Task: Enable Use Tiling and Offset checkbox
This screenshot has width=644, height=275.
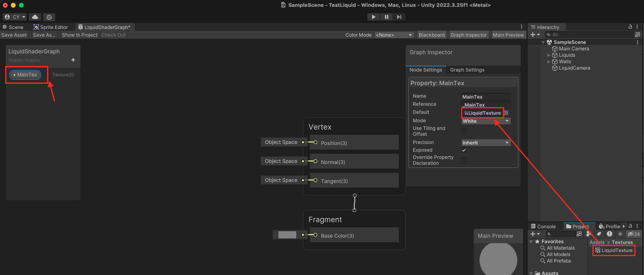Action: [464, 132]
